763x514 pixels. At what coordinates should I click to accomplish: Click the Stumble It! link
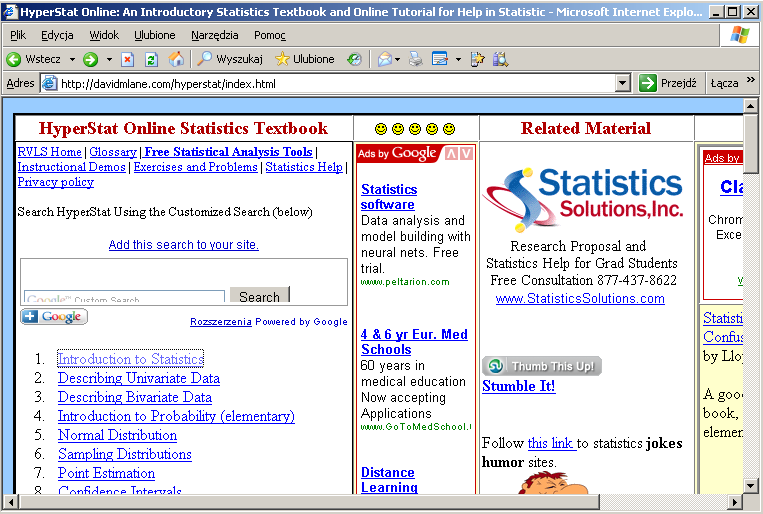[x=519, y=386]
